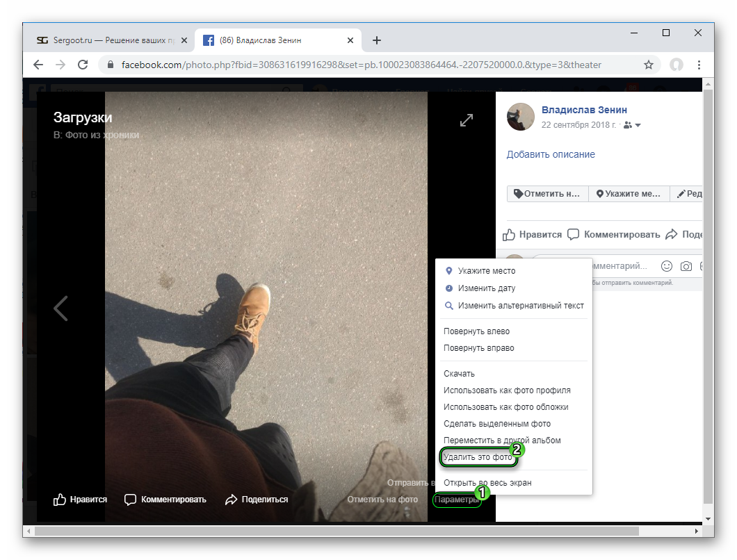Click the Фото из хроники album link
The image size is (737, 560).
pos(102,135)
